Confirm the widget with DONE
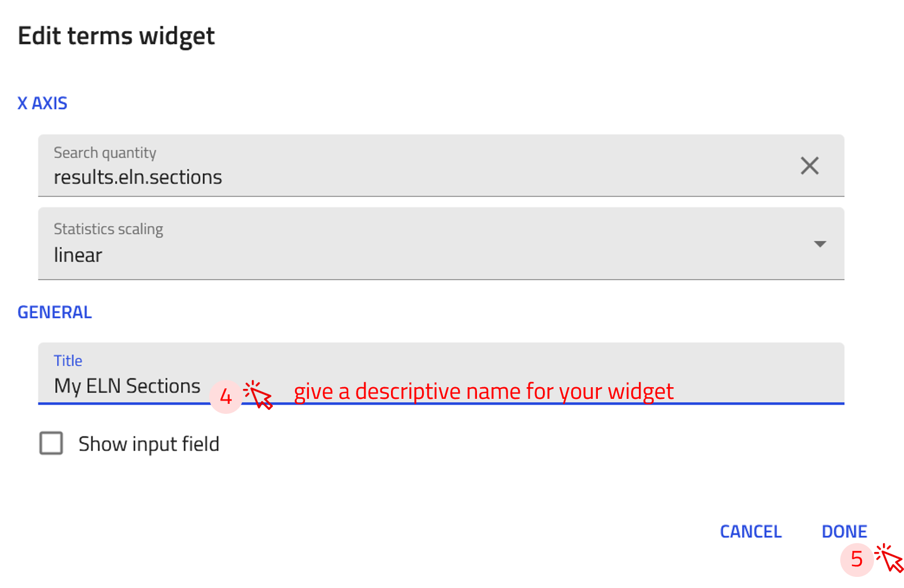This screenshot has height=588, width=904. 844,531
